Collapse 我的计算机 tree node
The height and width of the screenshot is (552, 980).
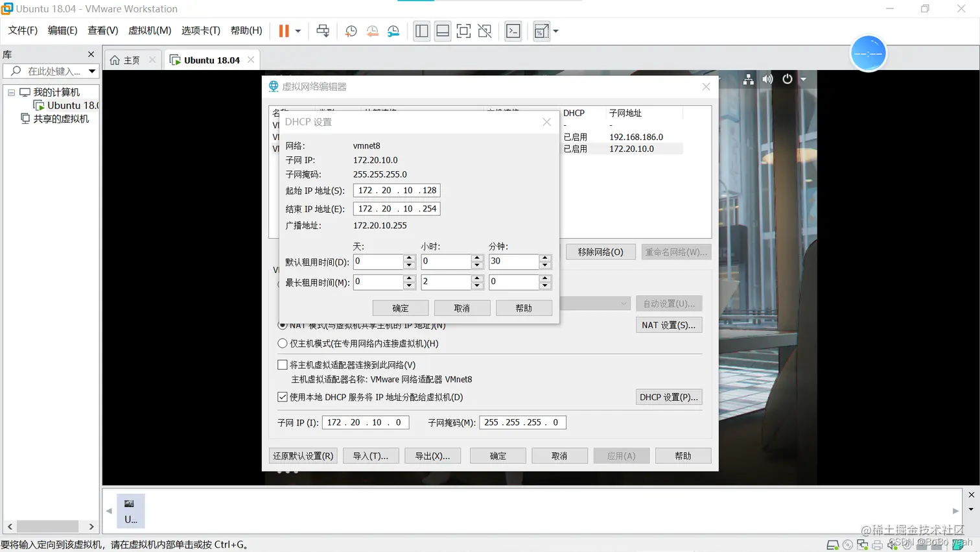click(x=11, y=92)
